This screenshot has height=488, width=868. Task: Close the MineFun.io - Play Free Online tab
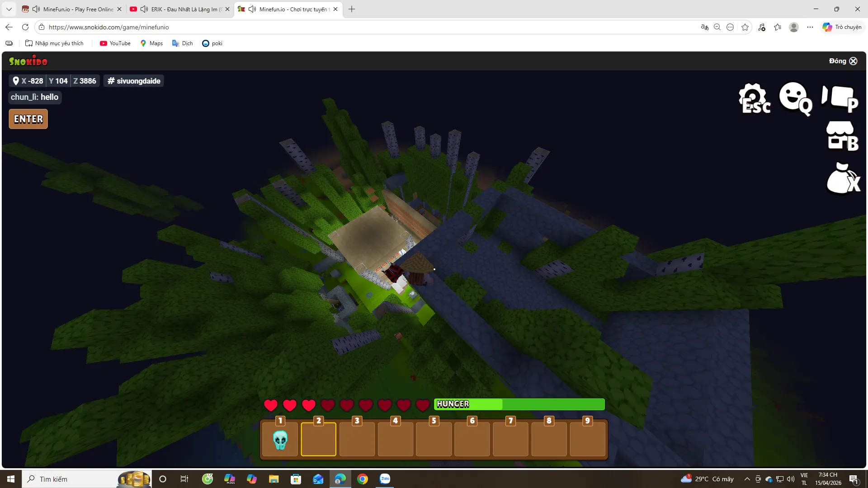(x=119, y=9)
